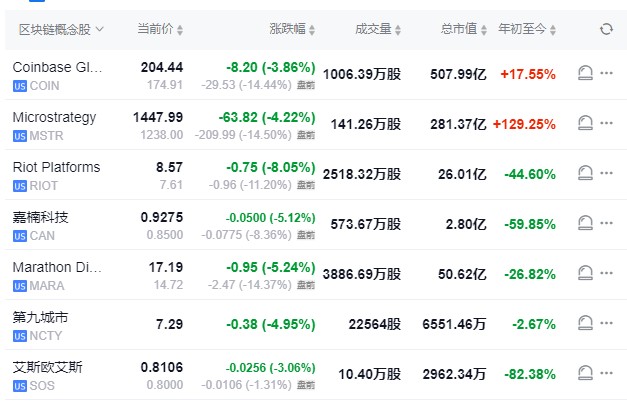Select 艾斯欧艾斯 price 0.8106

[162, 367]
